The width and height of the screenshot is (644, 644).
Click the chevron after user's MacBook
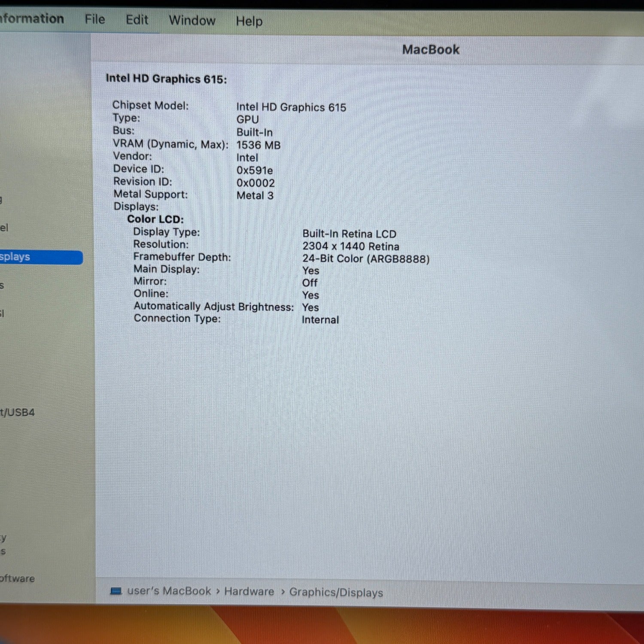click(218, 592)
